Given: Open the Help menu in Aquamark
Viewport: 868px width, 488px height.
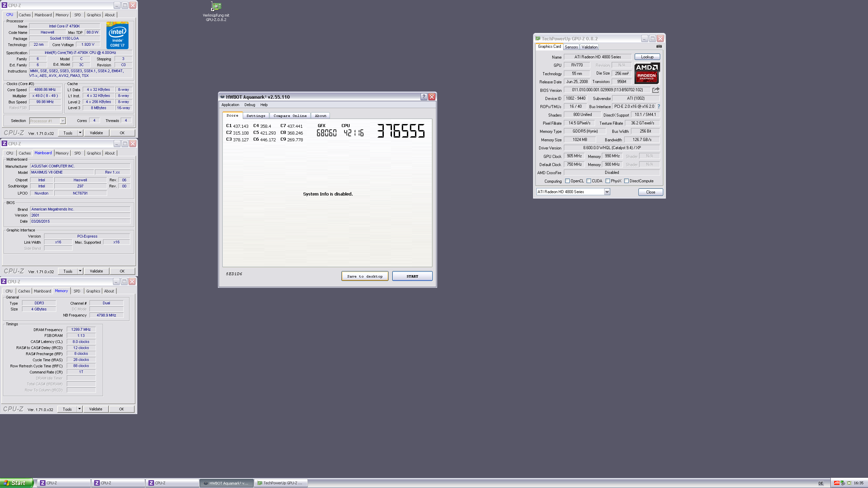Looking at the screenshot, I should 264,105.
